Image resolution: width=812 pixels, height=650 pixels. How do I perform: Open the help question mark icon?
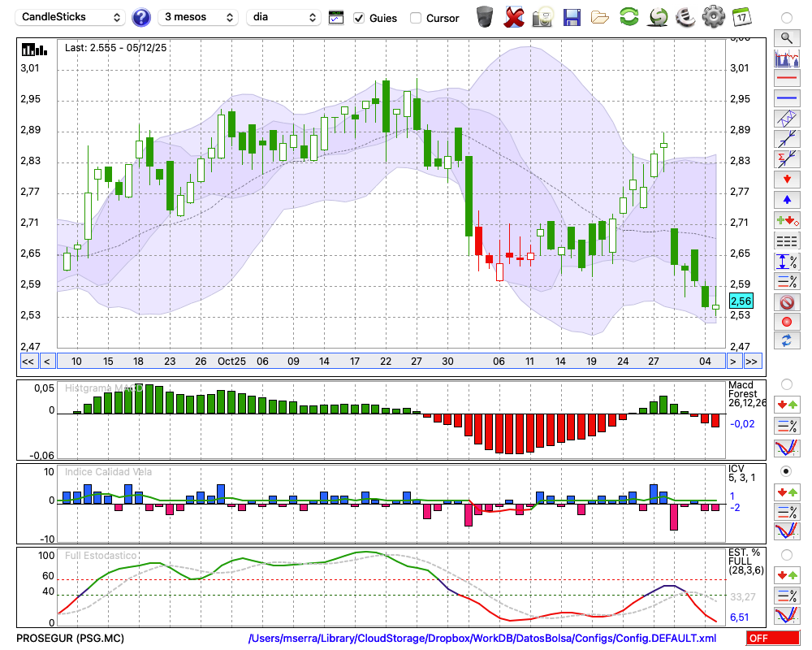[x=141, y=18]
